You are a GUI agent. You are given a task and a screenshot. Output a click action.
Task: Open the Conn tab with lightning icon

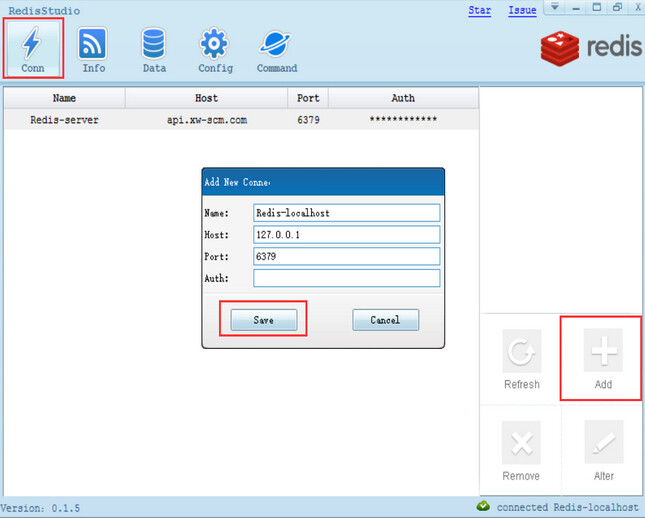pos(33,49)
